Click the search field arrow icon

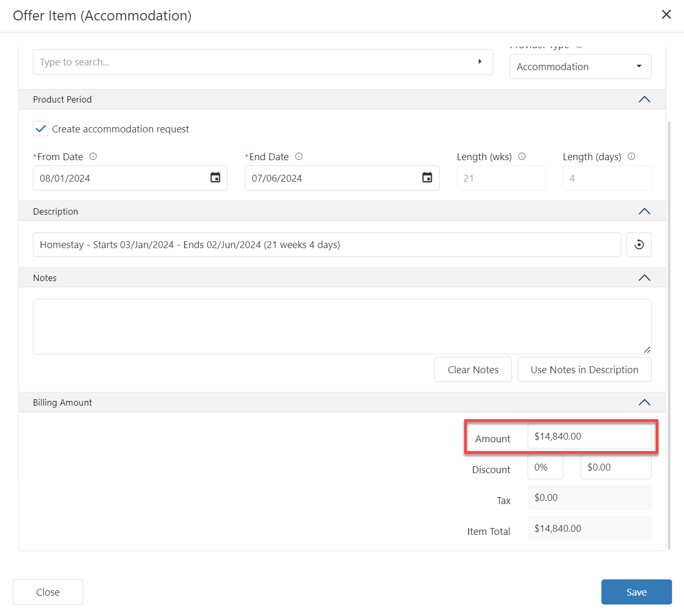tap(479, 62)
